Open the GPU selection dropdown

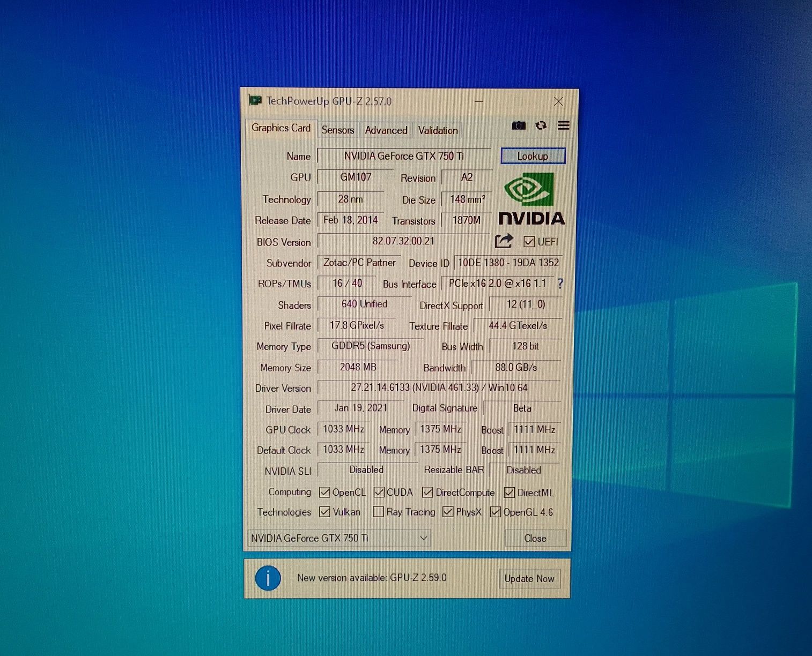click(339, 538)
